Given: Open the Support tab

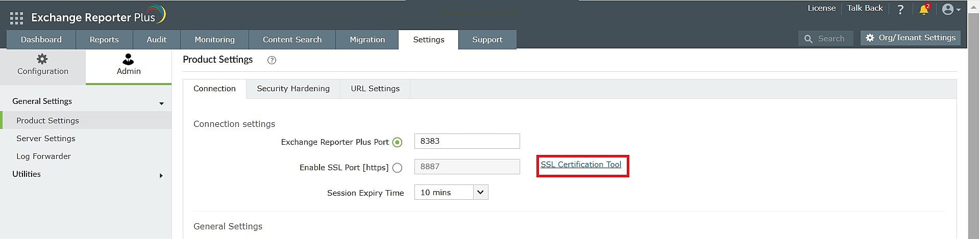Looking at the screenshot, I should (x=487, y=40).
